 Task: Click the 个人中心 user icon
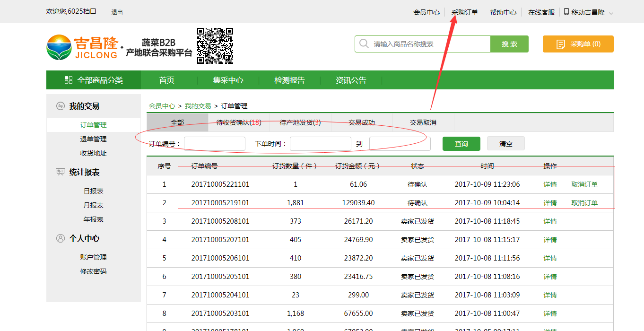click(60, 238)
